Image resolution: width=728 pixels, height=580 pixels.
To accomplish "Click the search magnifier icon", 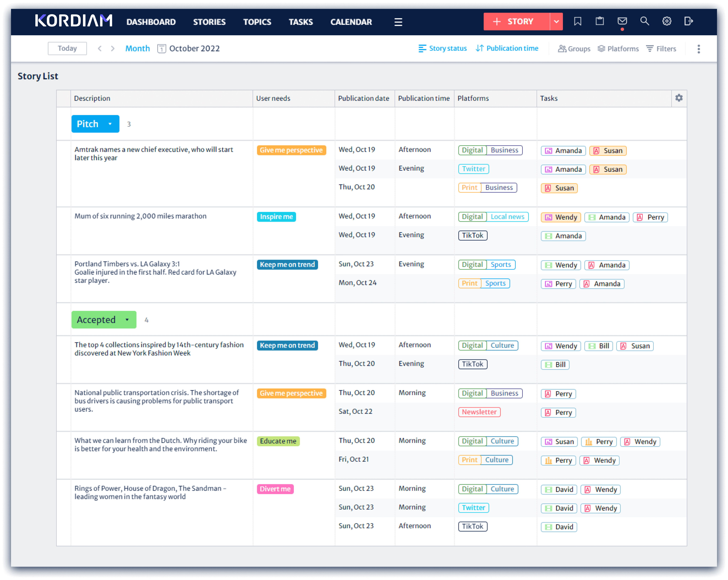I will [x=644, y=21].
